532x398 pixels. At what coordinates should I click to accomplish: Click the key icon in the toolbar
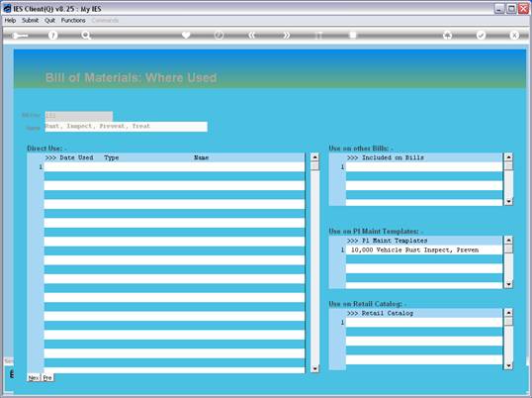click(x=20, y=36)
